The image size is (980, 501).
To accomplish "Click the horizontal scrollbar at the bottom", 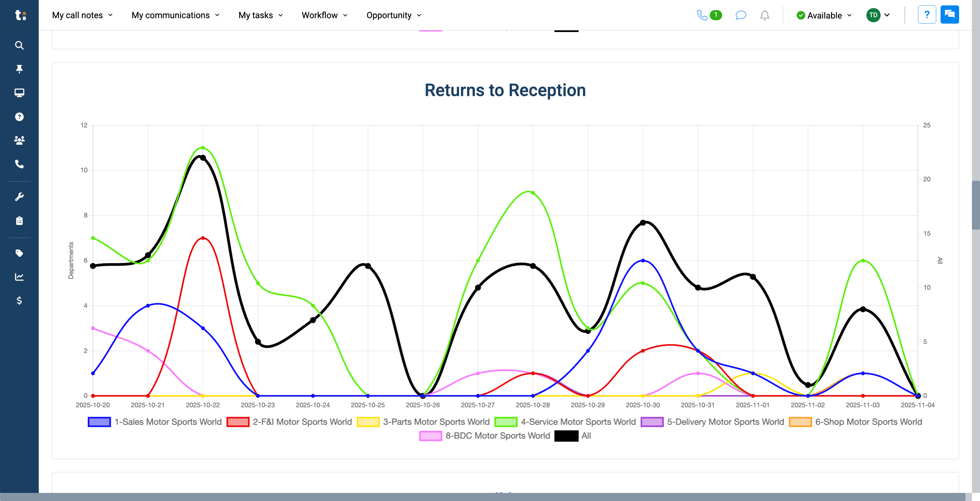I will coord(482,497).
